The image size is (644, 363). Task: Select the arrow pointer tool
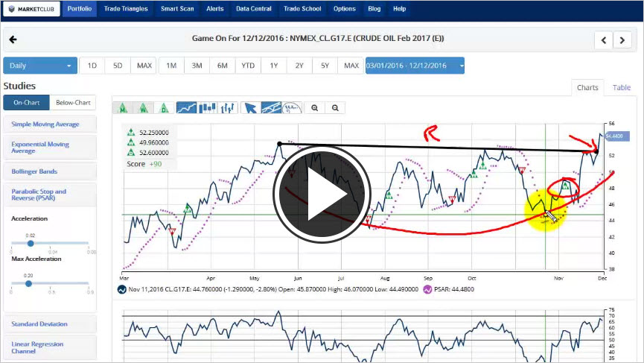251,108
